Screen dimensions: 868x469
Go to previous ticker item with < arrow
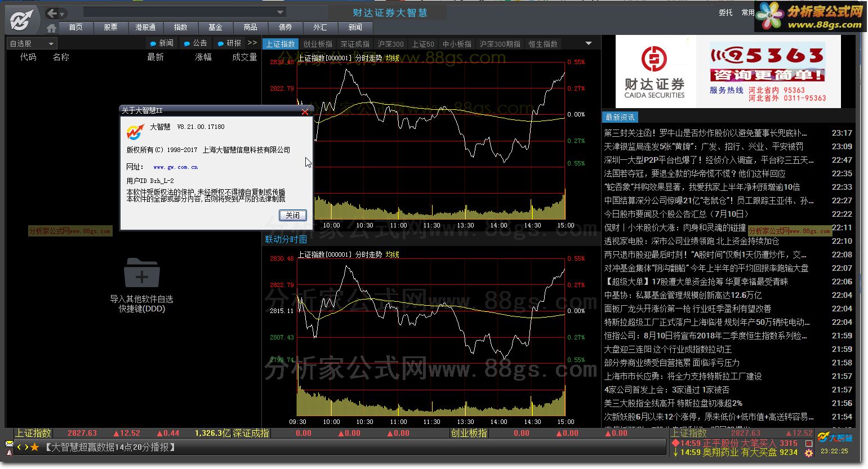(19, 447)
